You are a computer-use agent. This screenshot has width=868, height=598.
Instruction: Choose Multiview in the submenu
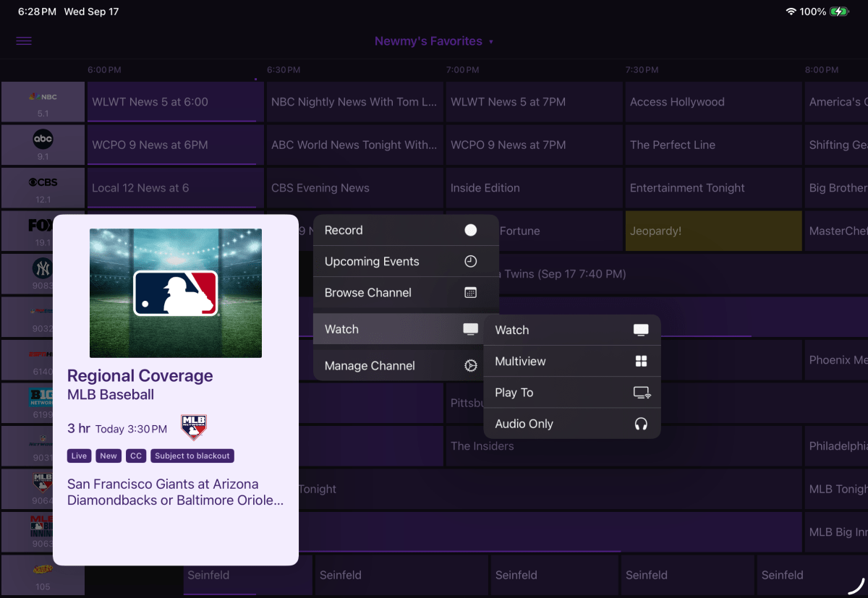[x=572, y=361]
